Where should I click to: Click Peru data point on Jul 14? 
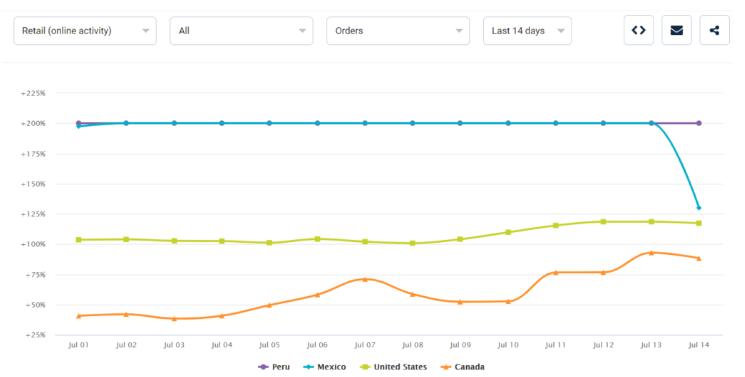click(698, 123)
